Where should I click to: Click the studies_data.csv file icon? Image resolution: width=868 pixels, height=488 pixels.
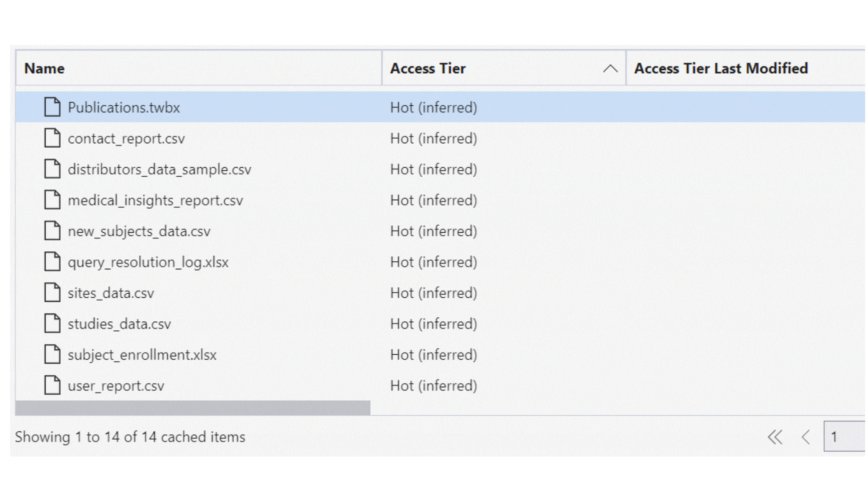click(52, 324)
